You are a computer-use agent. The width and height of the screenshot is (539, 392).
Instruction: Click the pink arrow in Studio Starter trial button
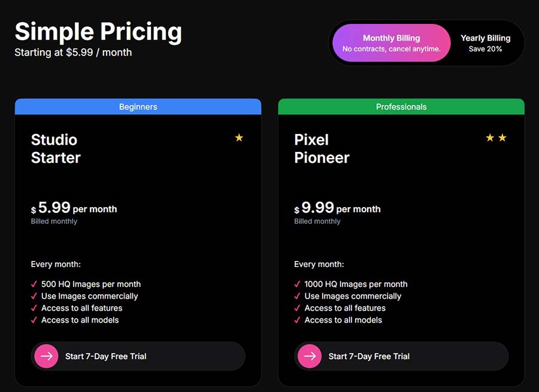pyautogui.click(x=46, y=356)
